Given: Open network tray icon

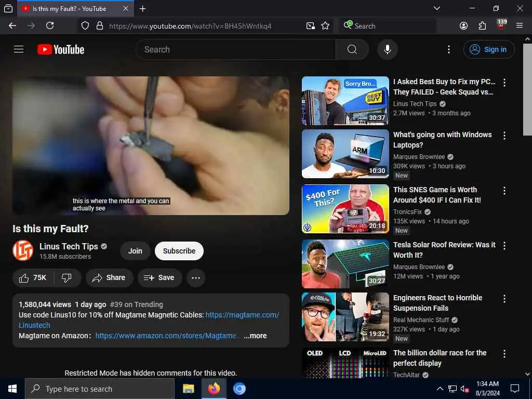Looking at the screenshot, I should (x=452, y=389).
